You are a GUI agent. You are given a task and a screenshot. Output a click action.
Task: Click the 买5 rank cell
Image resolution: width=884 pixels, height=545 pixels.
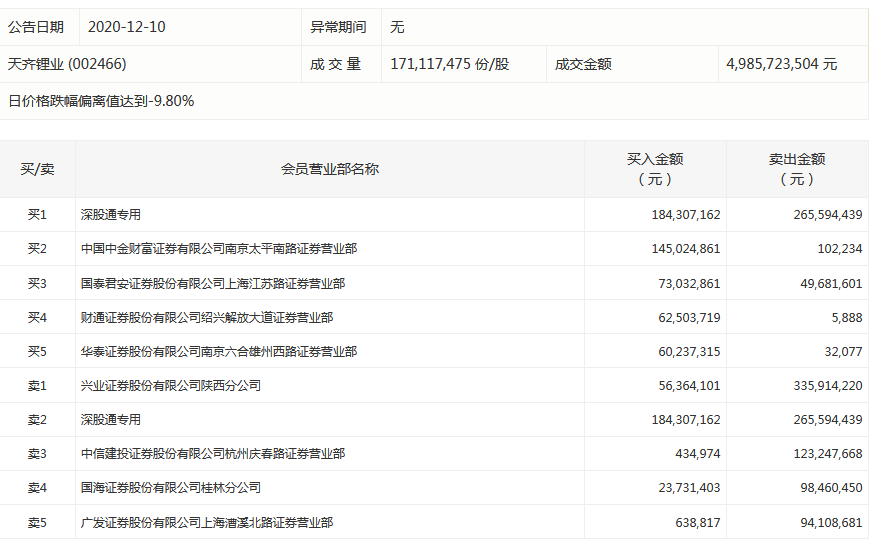pyautogui.click(x=37, y=352)
